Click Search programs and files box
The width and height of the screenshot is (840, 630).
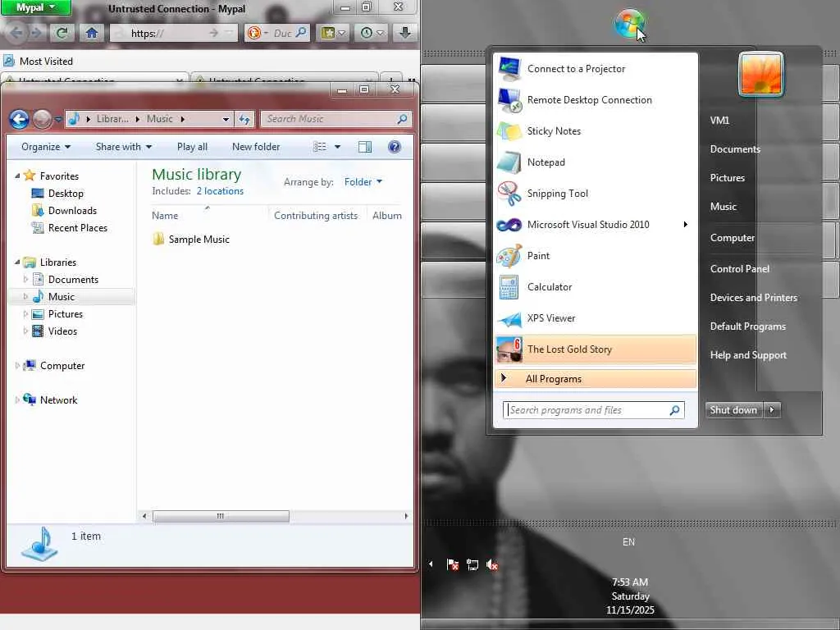(594, 410)
